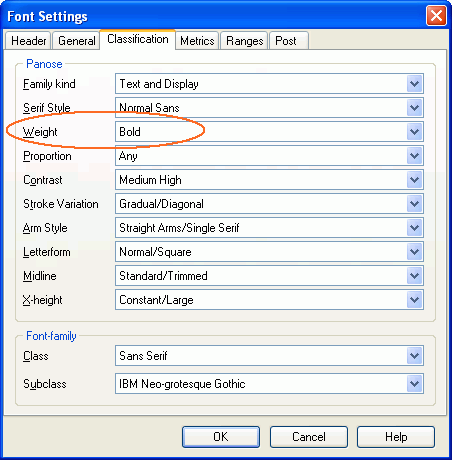Open the Arm Style dropdown
This screenshot has height=460, width=452.
(x=269, y=228)
